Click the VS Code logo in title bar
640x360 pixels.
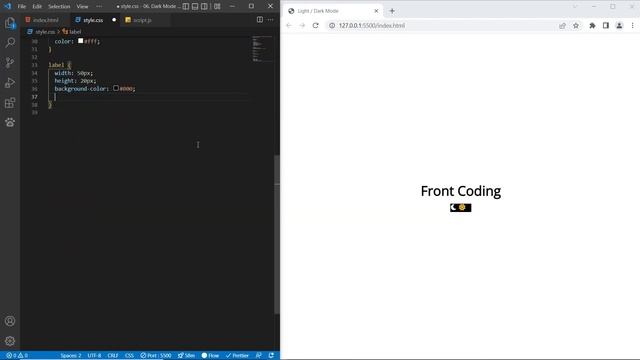point(8,6)
